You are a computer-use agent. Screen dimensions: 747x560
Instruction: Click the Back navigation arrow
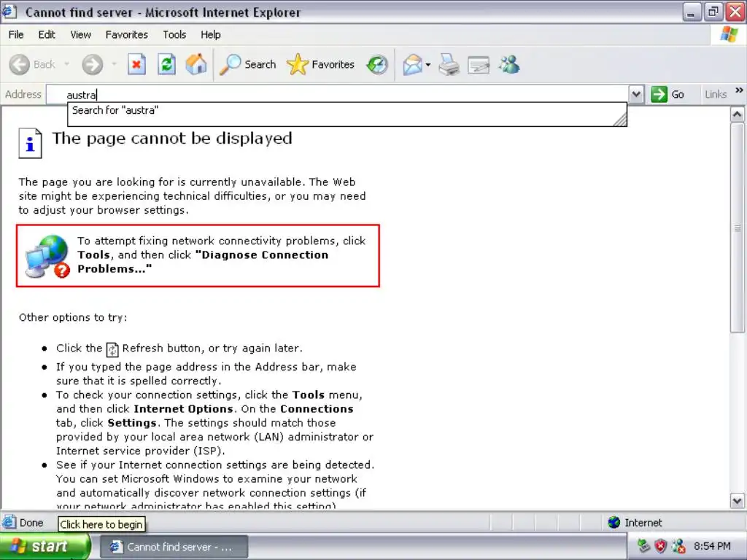click(x=20, y=64)
